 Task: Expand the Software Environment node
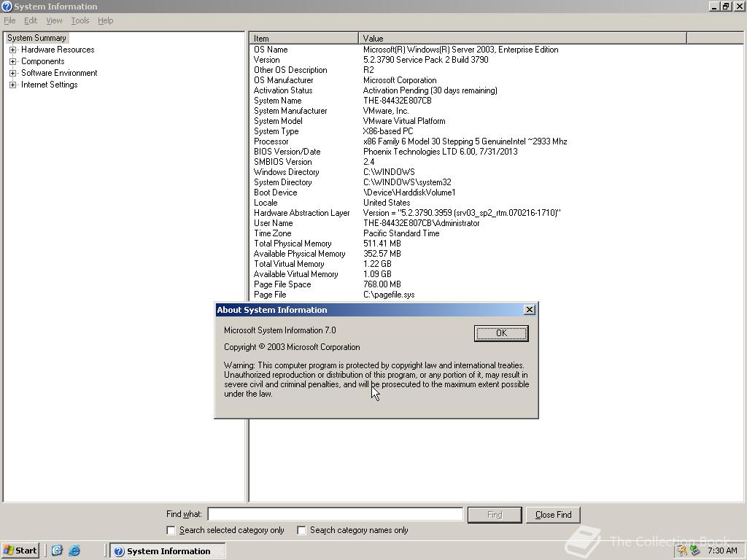tap(13, 73)
